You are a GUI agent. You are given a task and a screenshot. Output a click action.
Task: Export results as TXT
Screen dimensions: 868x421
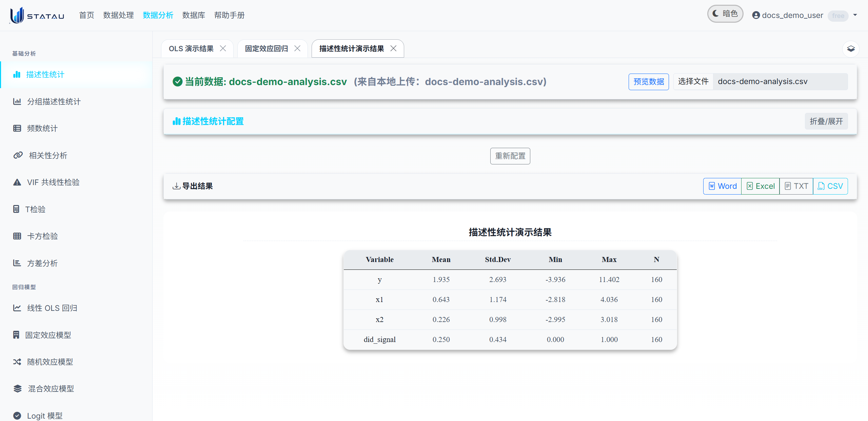(x=796, y=186)
